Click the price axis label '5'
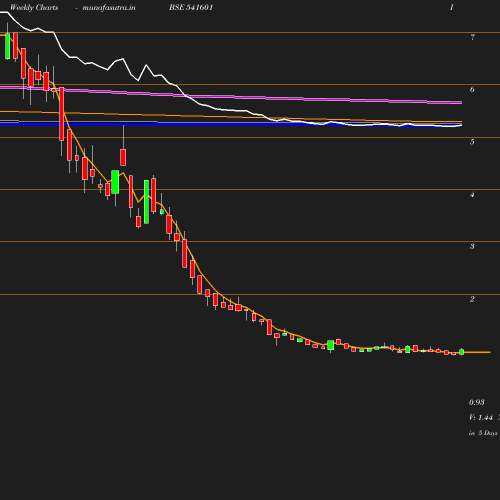The height and width of the screenshot is (500, 500). click(x=472, y=142)
